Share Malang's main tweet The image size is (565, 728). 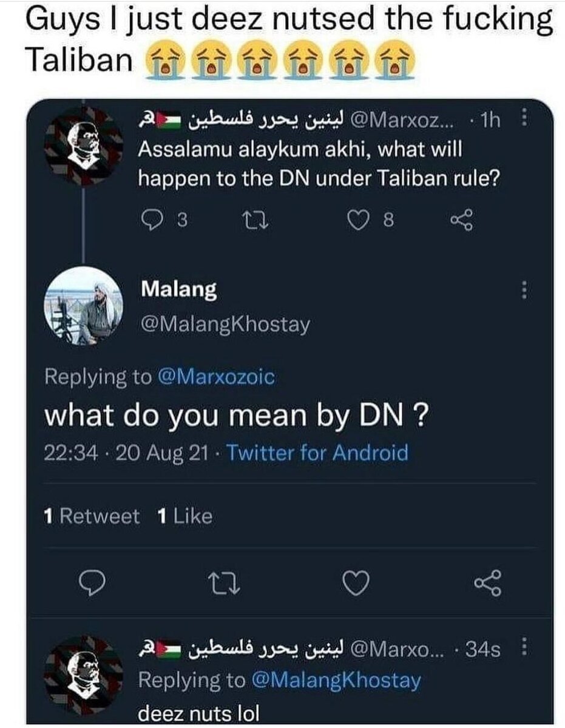tap(487, 583)
